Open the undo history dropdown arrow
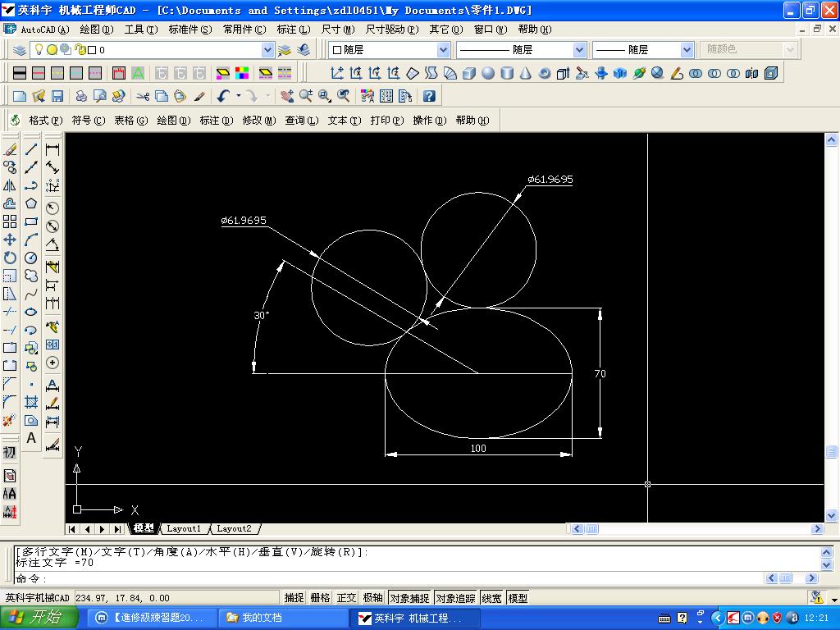This screenshot has width=840, height=630. (239, 96)
